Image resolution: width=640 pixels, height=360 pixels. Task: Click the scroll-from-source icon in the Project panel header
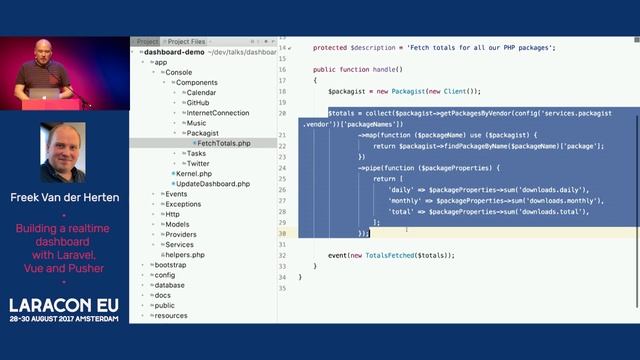(x=252, y=42)
